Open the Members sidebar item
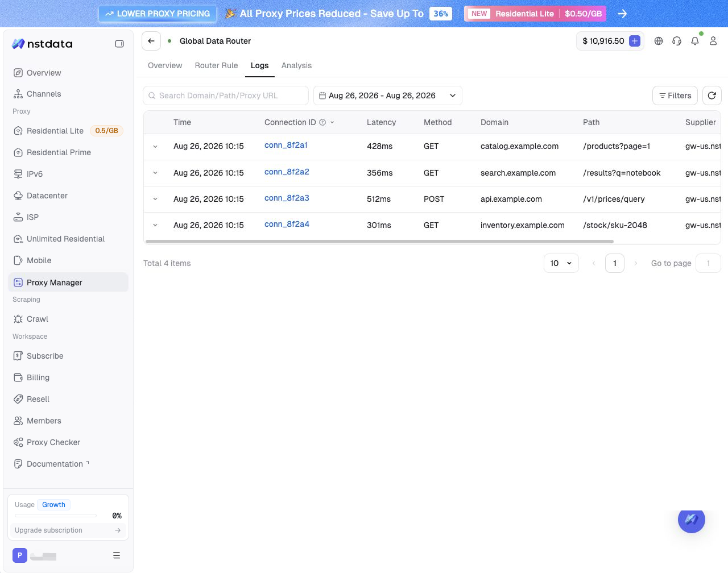The width and height of the screenshot is (728, 573). coord(68,421)
